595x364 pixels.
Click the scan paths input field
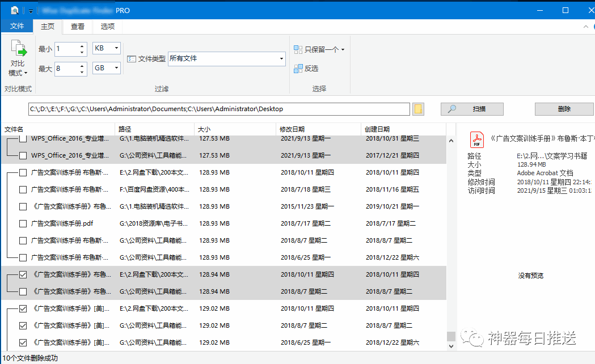[x=219, y=109]
